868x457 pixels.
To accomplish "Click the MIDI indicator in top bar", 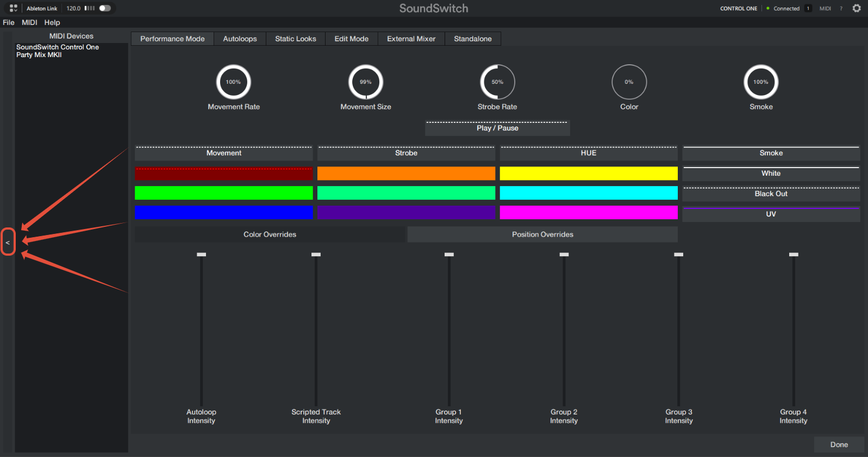I will 825,8.
